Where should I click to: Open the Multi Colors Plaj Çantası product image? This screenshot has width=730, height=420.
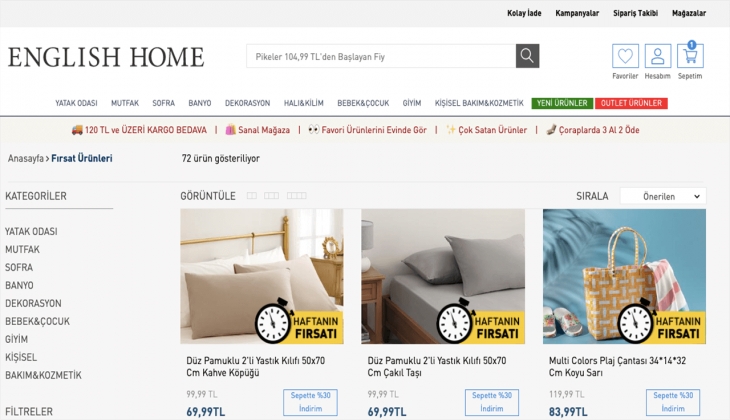click(x=624, y=277)
